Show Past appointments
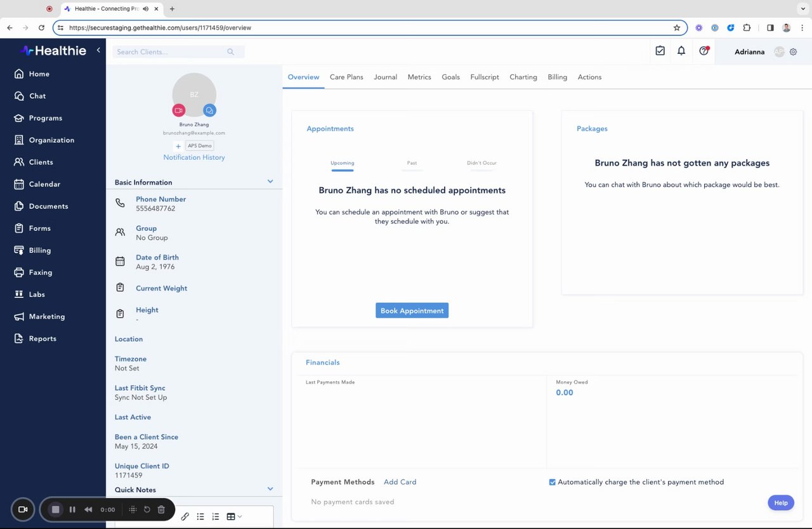 412,163
